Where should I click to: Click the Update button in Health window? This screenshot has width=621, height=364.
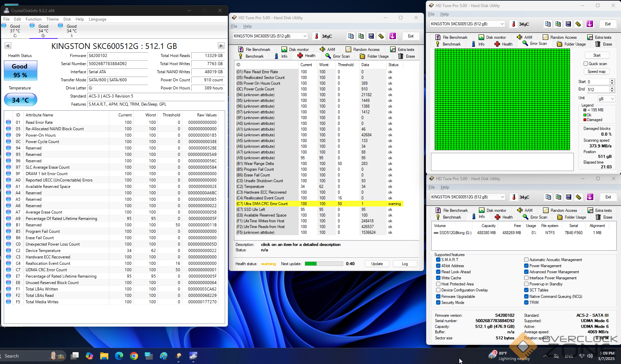pyautogui.click(x=377, y=264)
